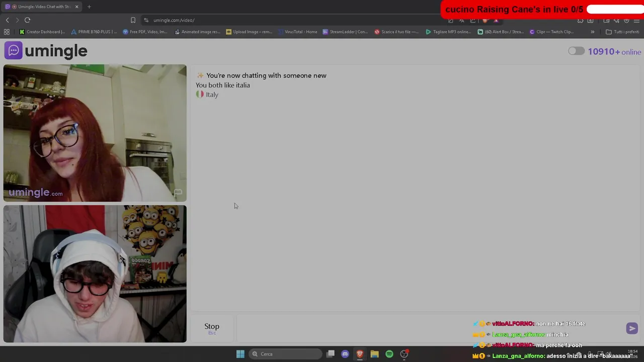Open the Alert Box / Streamlabs bookmark

pos(500,32)
